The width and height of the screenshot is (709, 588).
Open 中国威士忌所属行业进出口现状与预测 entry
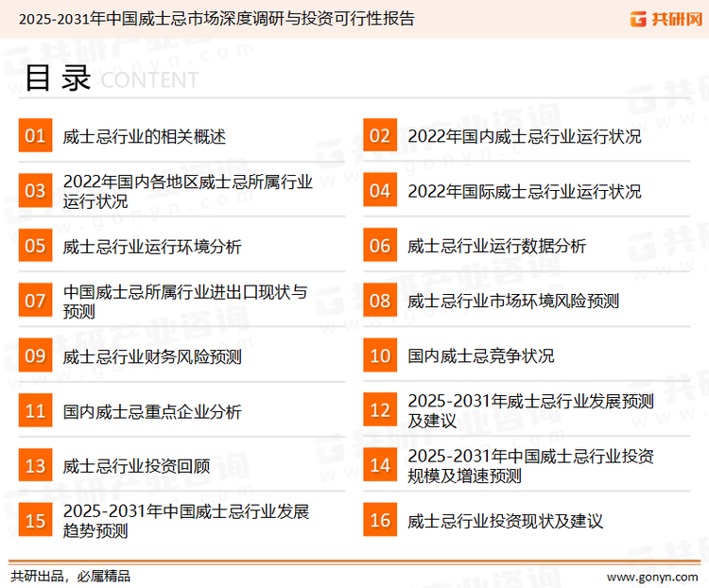tap(185, 301)
